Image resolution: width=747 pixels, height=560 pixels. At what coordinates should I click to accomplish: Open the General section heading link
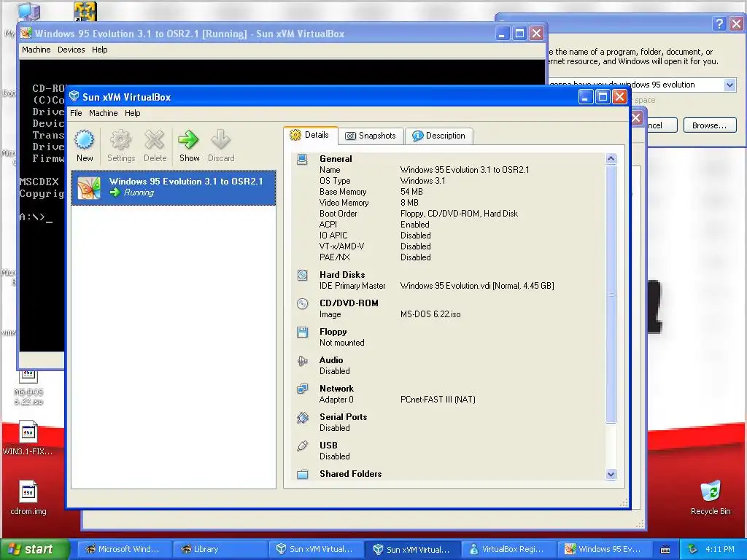click(336, 159)
